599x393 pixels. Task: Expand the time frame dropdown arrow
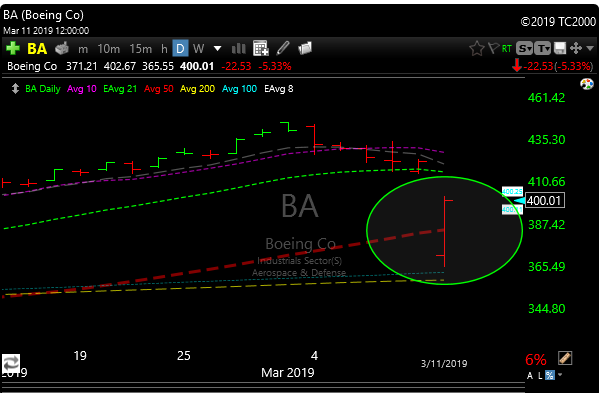pos(217,49)
